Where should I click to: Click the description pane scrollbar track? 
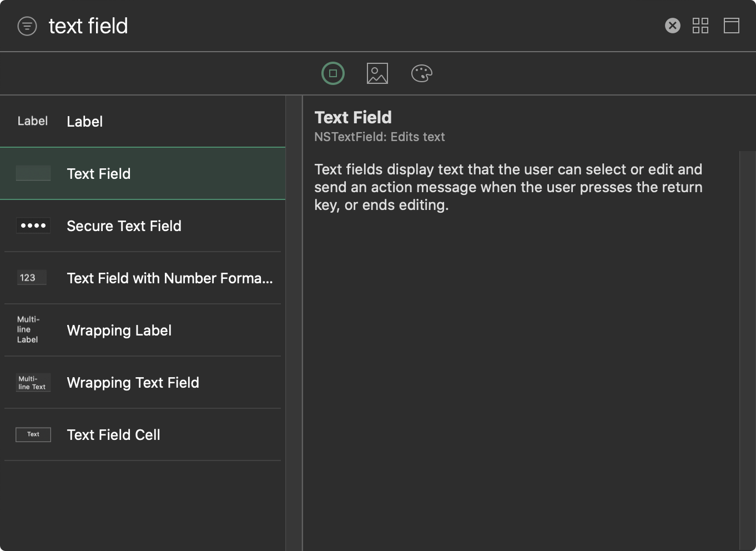[747, 350]
